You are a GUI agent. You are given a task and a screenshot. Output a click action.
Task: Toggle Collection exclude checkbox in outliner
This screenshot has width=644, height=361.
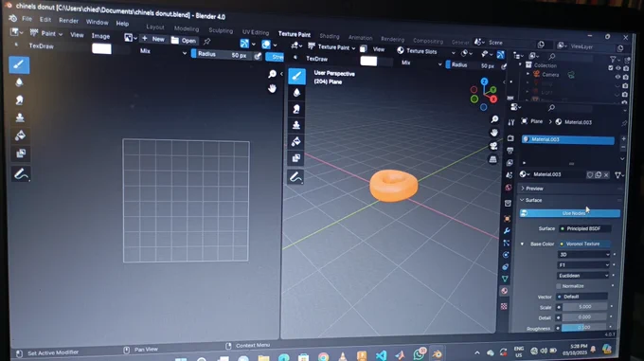(611, 68)
